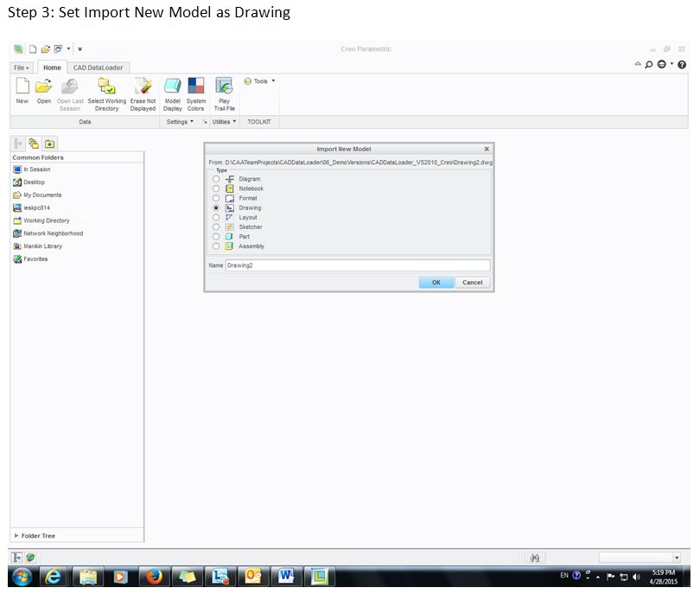Show the model tree navigator tab
The height and width of the screenshot is (594, 700).
point(18,144)
